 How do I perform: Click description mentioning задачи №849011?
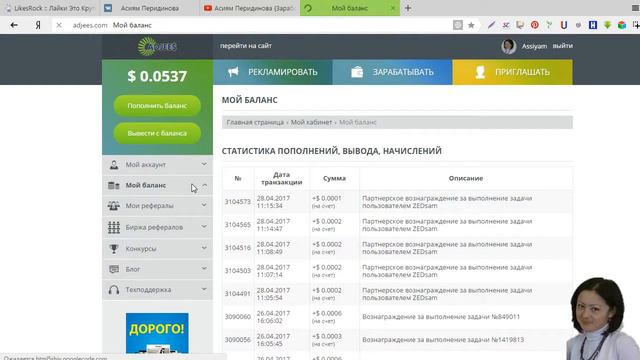pos(441,317)
